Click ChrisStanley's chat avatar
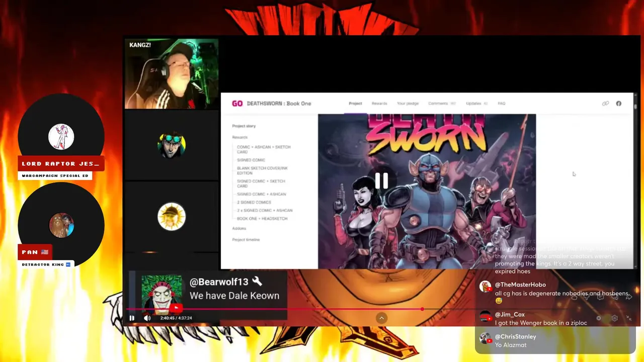 (485, 338)
